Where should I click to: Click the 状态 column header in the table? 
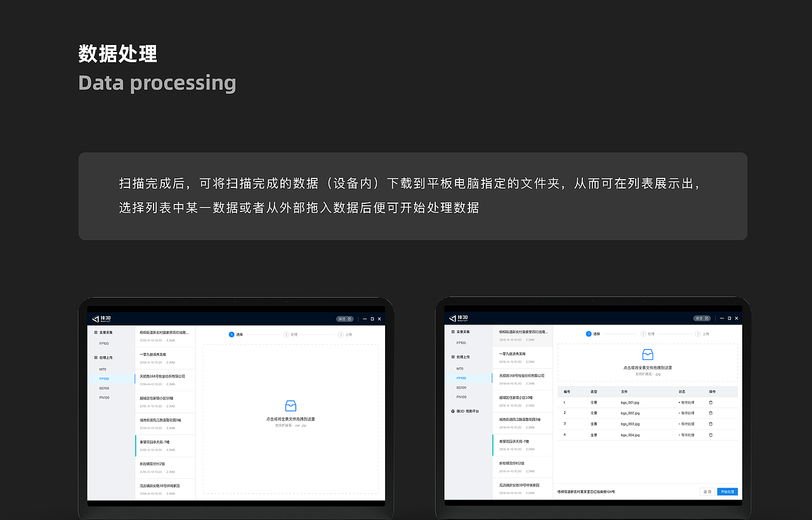(x=682, y=392)
